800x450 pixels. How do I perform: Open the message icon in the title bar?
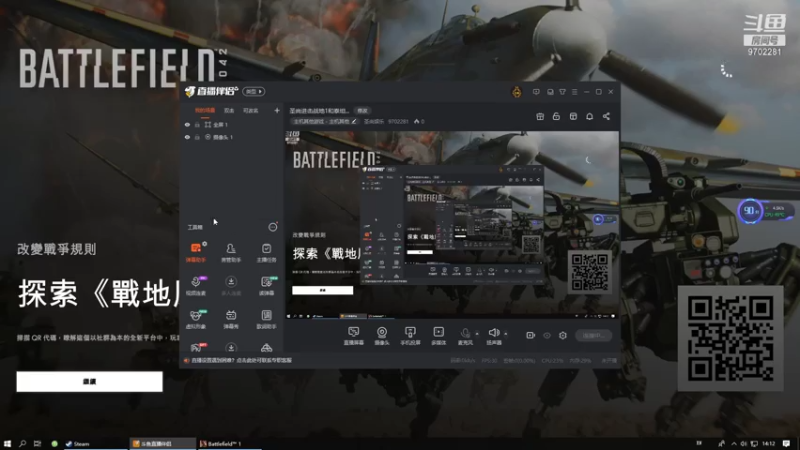[536, 92]
